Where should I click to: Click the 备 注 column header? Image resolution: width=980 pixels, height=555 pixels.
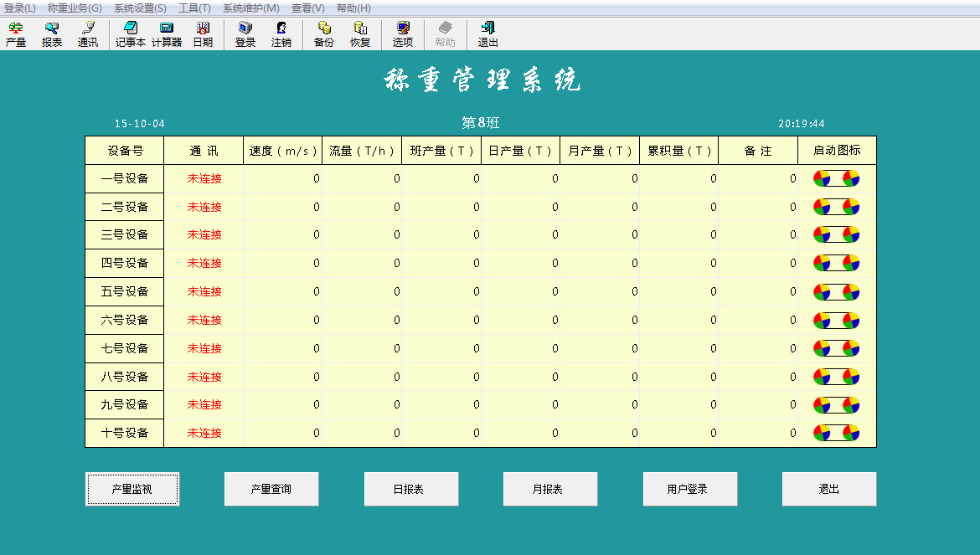point(758,151)
